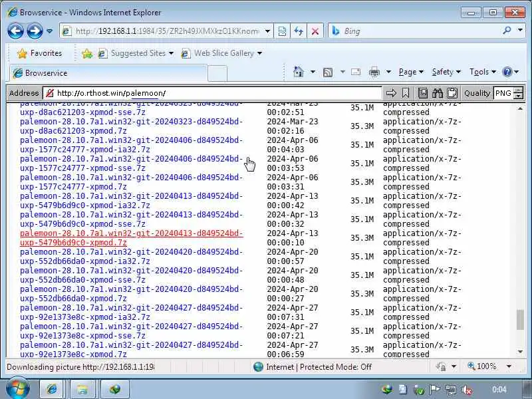Go to Home page icon
The width and height of the screenshot is (532, 399).
point(299,72)
